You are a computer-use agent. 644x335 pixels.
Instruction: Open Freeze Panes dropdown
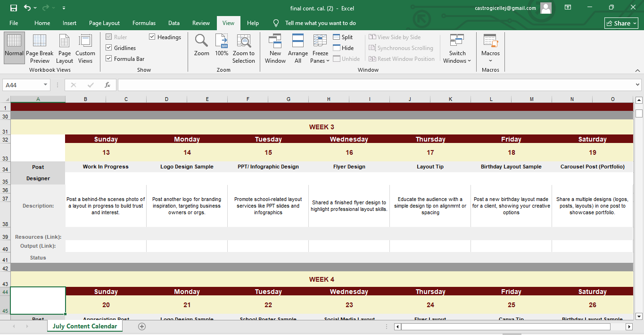(320, 48)
